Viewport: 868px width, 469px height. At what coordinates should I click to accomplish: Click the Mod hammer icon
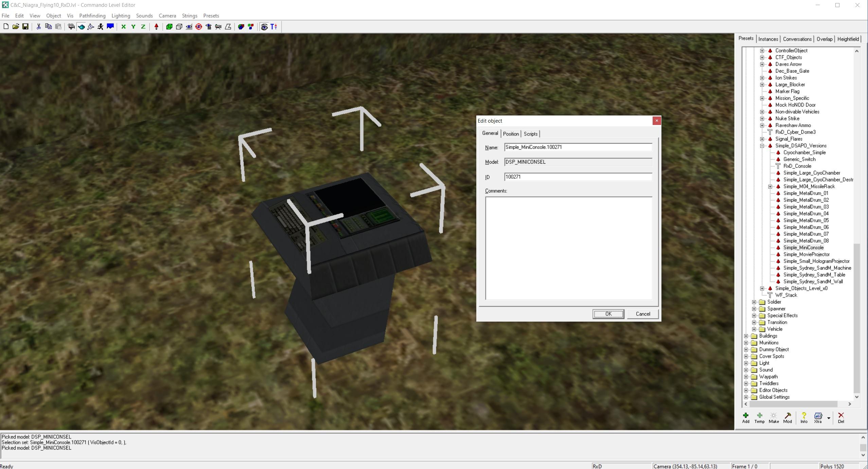[787, 417]
